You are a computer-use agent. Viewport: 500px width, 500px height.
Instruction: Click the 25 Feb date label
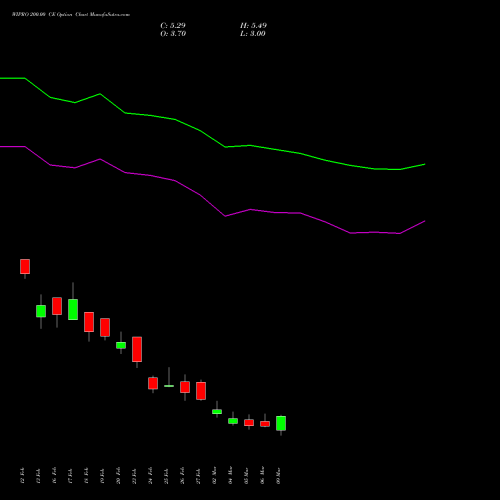click(x=166, y=476)
